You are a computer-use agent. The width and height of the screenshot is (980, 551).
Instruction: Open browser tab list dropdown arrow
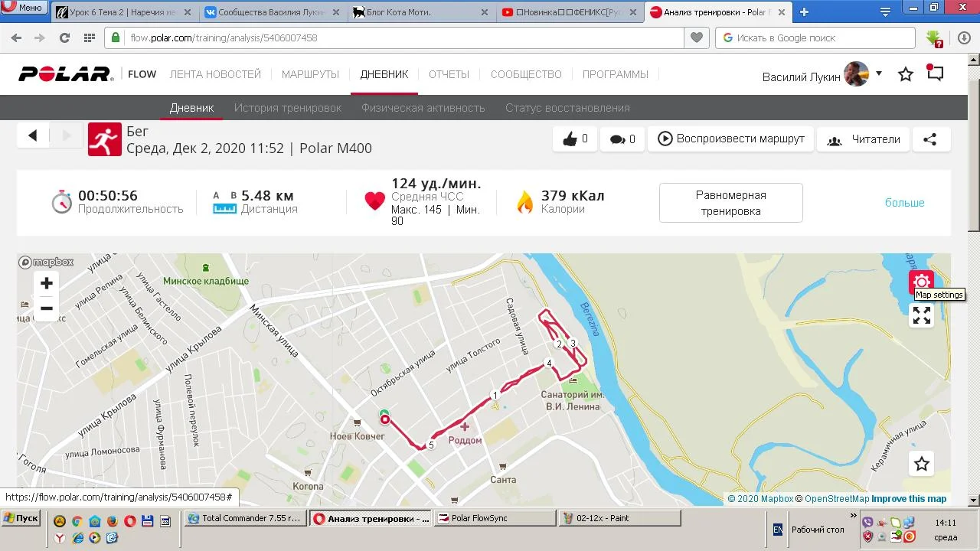click(886, 12)
